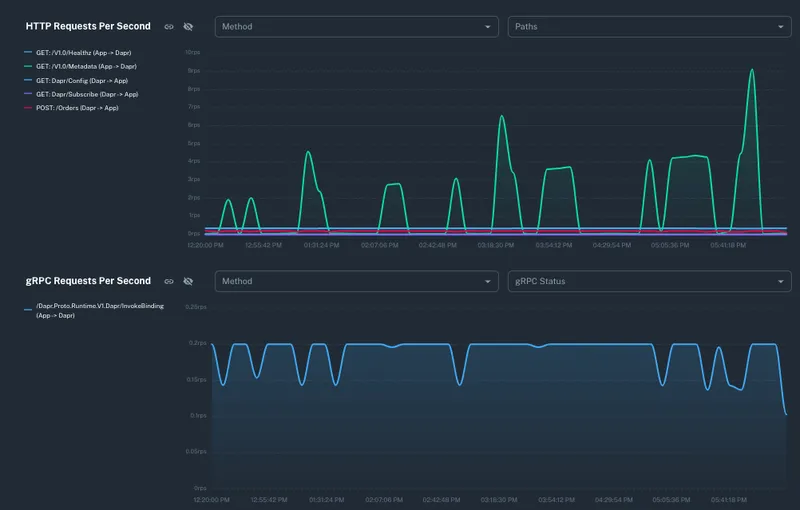This screenshot has width=800, height=510.
Task: Click green color marker for Metadata series
Action: 29,66
